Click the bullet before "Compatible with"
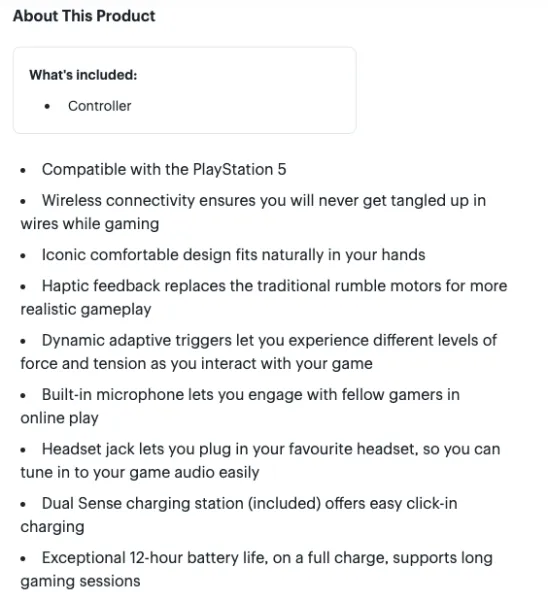The image size is (548, 600). pos(23,170)
